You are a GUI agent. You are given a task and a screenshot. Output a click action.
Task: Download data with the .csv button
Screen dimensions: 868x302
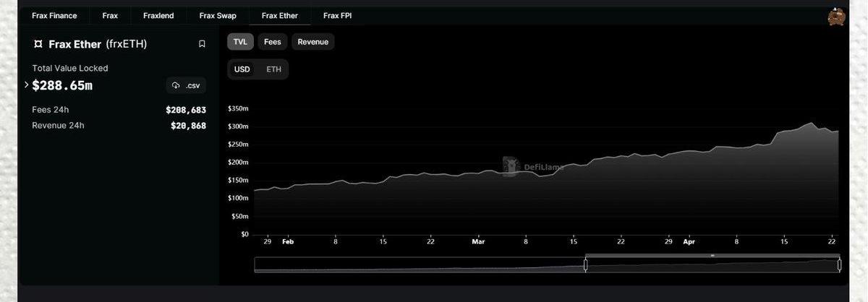186,85
